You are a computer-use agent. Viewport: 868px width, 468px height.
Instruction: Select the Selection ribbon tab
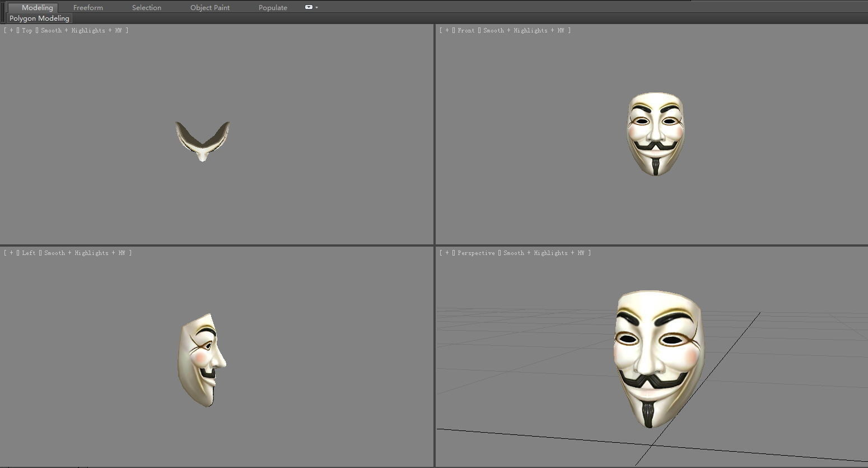click(x=146, y=8)
